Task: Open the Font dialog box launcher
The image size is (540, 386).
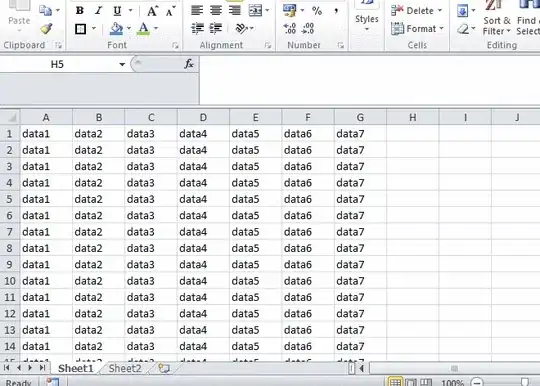Action: (175, 45)
